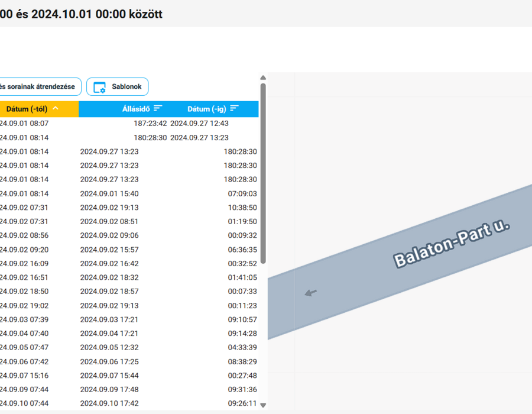Select the date cell 2024.09.02 18:32

pos(109,277)
